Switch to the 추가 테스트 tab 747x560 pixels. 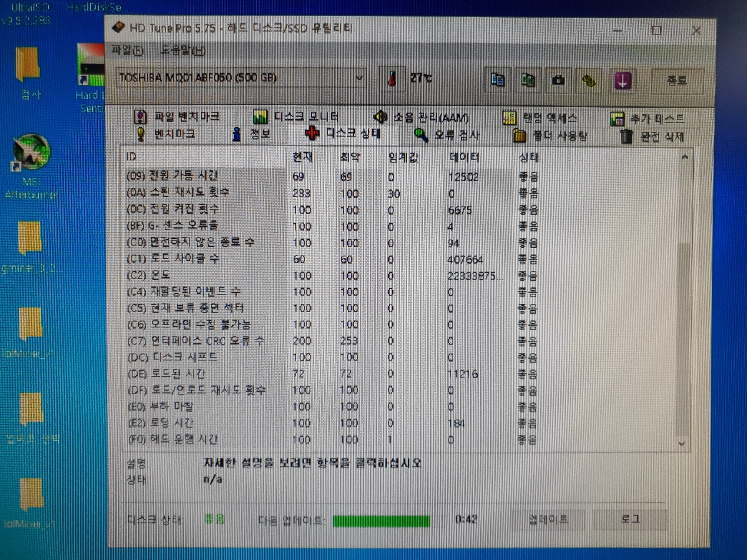647,119
